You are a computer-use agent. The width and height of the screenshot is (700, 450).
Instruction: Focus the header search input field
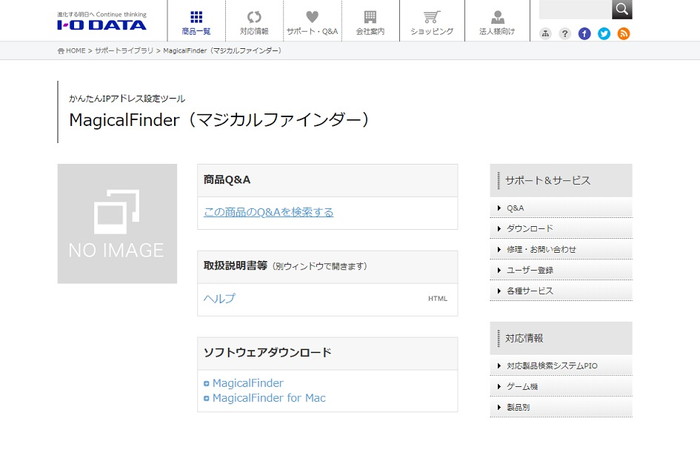point(575,9)
